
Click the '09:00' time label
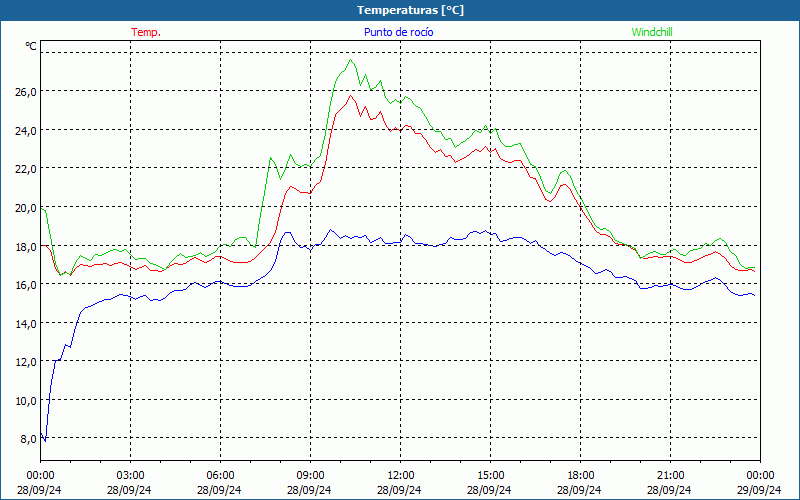coord(310,476)
